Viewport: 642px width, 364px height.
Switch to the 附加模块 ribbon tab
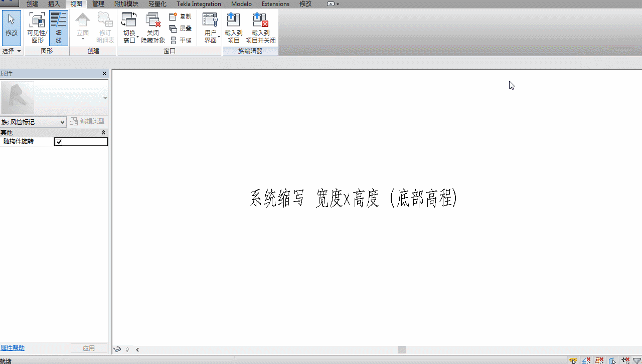click(x=126, y=4)
